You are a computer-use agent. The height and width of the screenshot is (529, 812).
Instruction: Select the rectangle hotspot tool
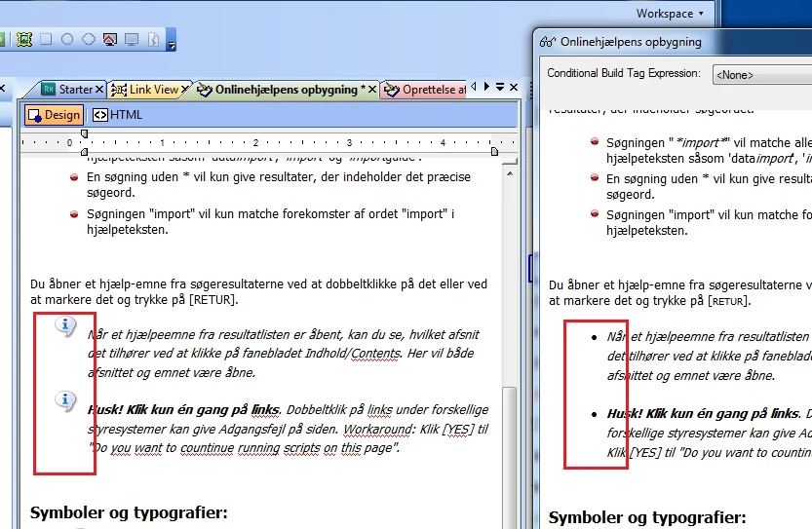pyautogui.click(x=46, y=39)
